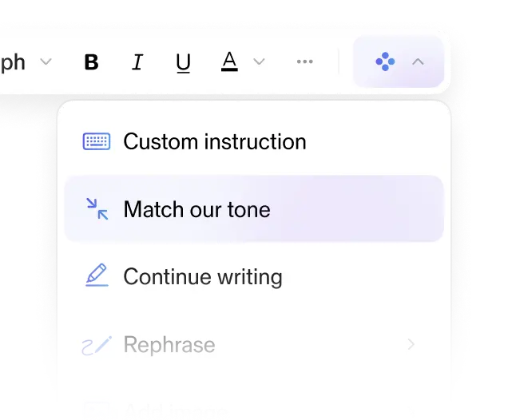
Task: Open the text color dropdown arrow
Action: (259, 62)
